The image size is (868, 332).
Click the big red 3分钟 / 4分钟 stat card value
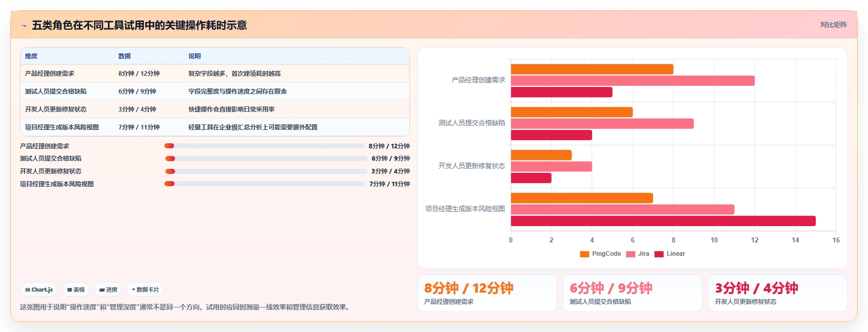click(756, 289)
